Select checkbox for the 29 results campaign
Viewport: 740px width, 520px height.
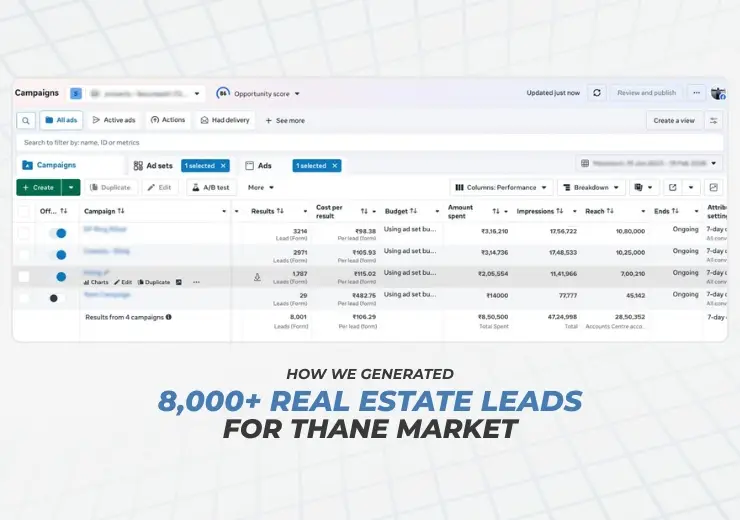click(x=24, y=298)
